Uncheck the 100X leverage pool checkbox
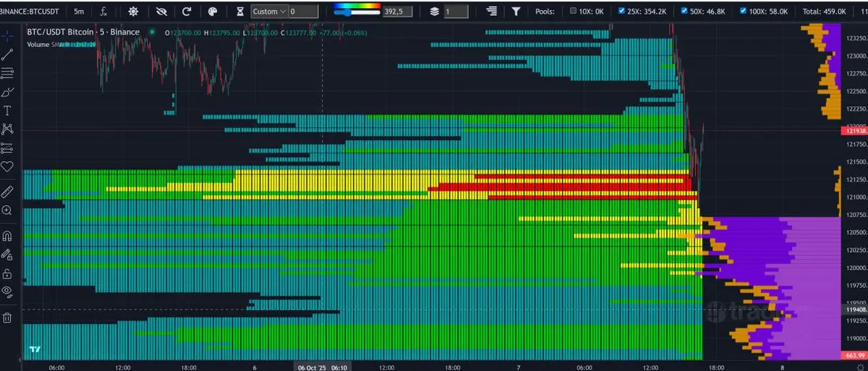The height and width of the screenshot is (371, 868). [x=743, y=12]
